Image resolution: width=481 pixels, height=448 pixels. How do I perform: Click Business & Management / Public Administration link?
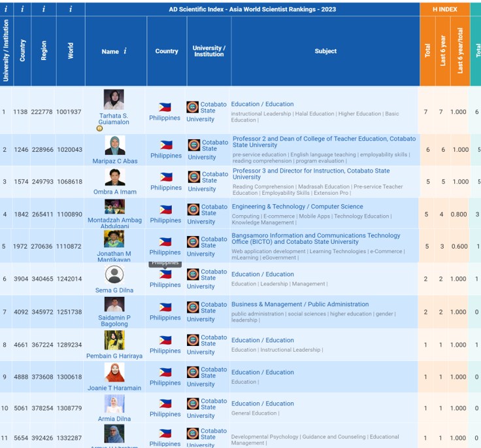point(300,304)
